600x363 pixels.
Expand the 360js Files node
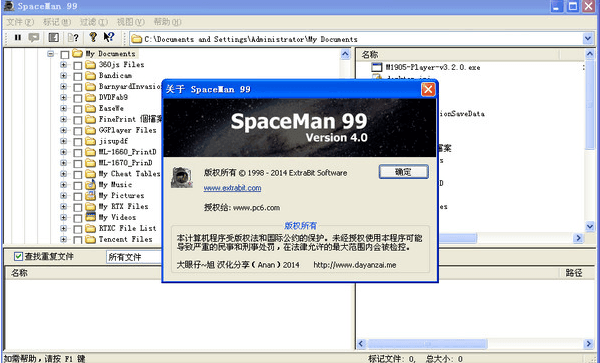(x=64, y=65)
